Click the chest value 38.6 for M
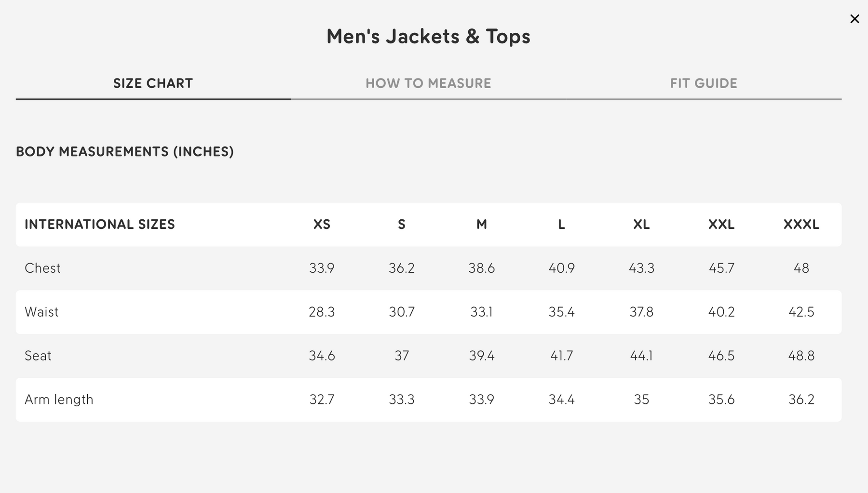 coord(482,268)
